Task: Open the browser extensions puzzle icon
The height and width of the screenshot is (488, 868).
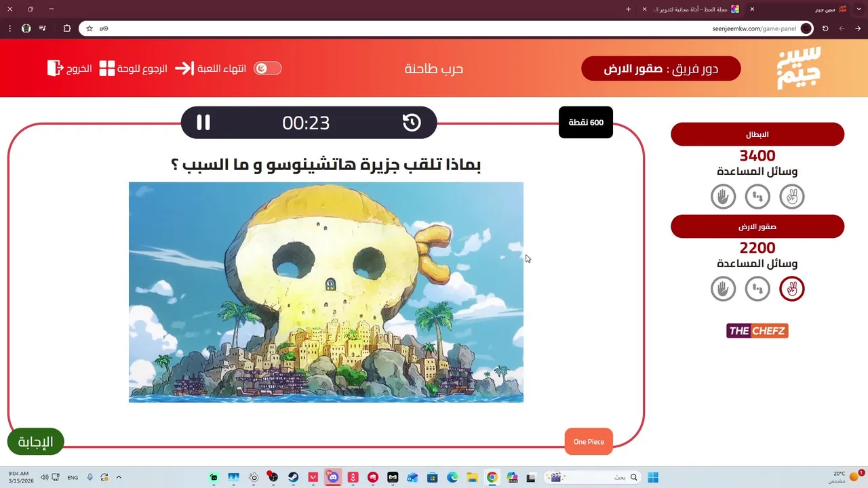Action: click(66, 28)
